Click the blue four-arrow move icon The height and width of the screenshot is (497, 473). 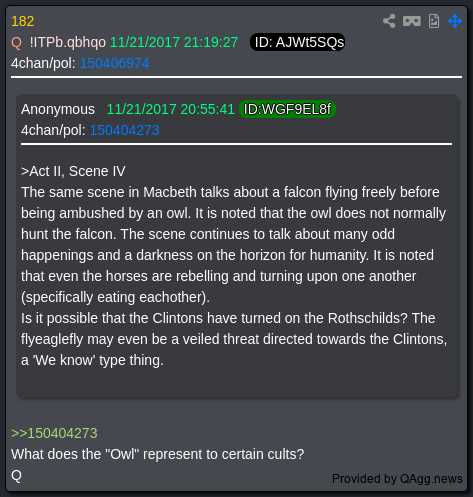click(x=455, y=21)
